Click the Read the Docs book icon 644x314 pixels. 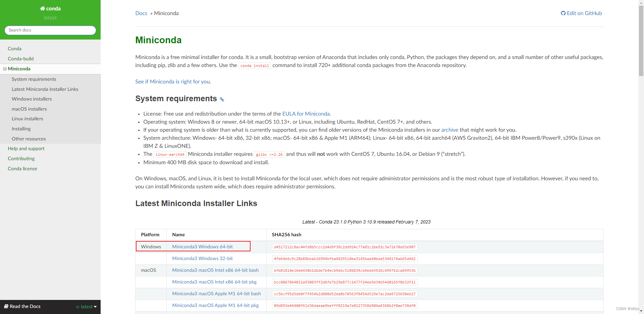6,306
